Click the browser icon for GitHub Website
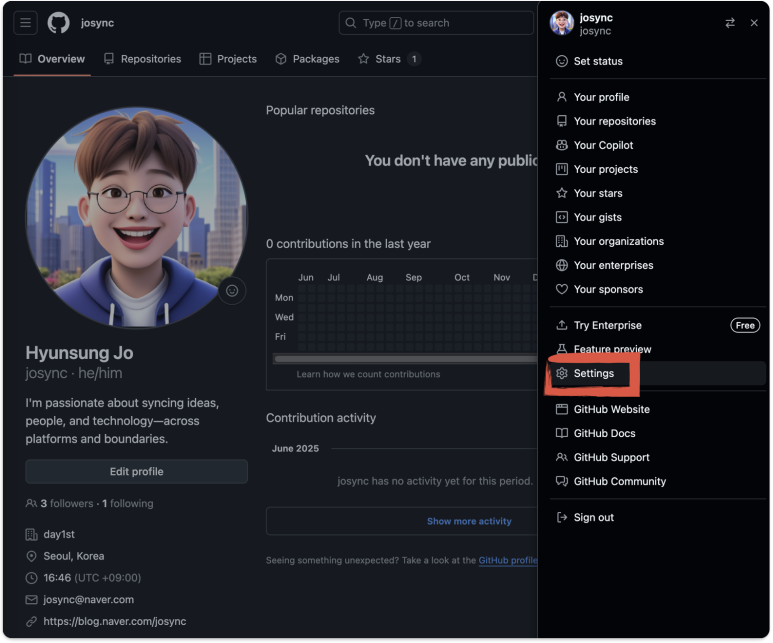The width and height of the screenshot is (773, 643). [x=562, y=409]
